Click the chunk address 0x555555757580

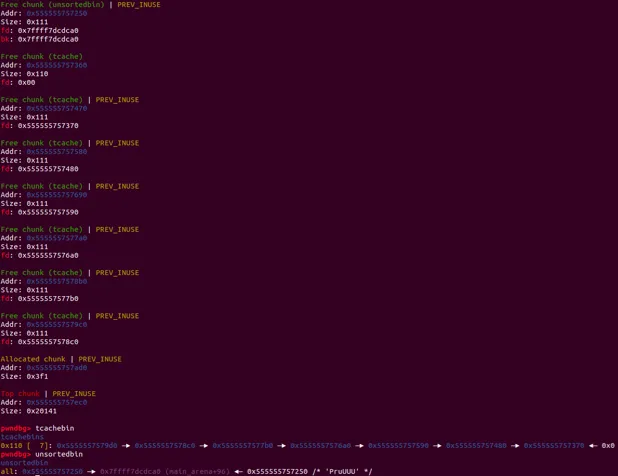[57, 152]
